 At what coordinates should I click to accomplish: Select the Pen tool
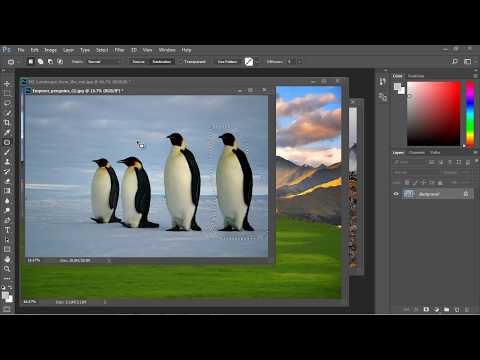click(7, 220)
